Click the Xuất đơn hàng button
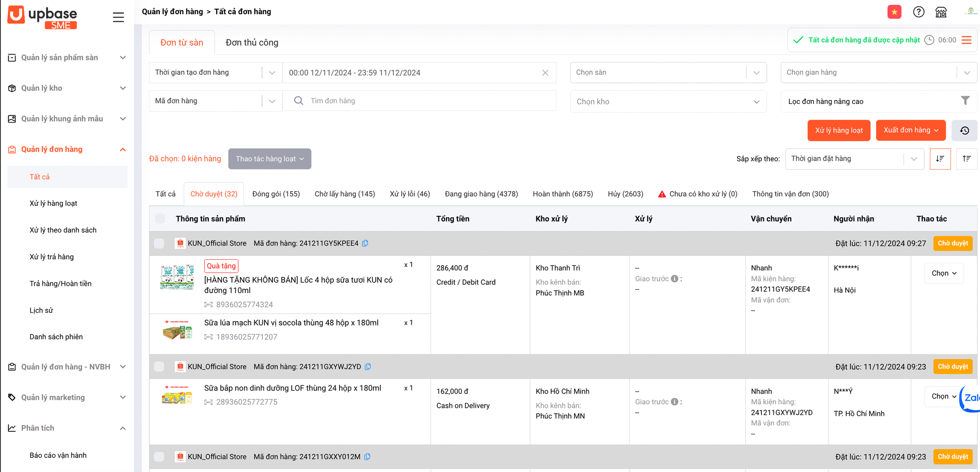The width and height of the screenshot is (980, 472). (x=910, y=130)
